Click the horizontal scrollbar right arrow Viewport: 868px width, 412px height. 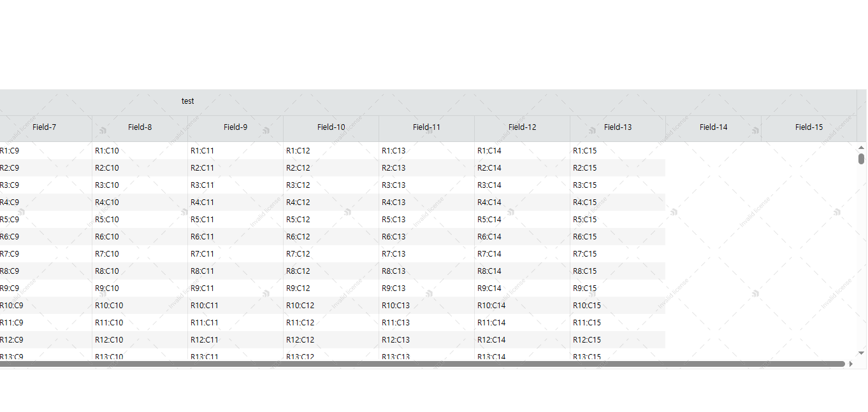tap(851, 364)
